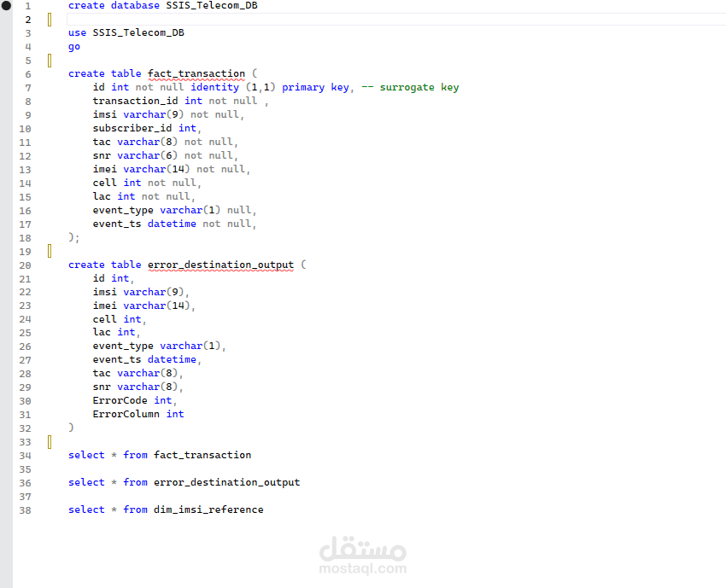The height and width of the screenshot is (588, 726).
Task: Click 'event_ts datetime not null' on line 17
Action: 173,224
